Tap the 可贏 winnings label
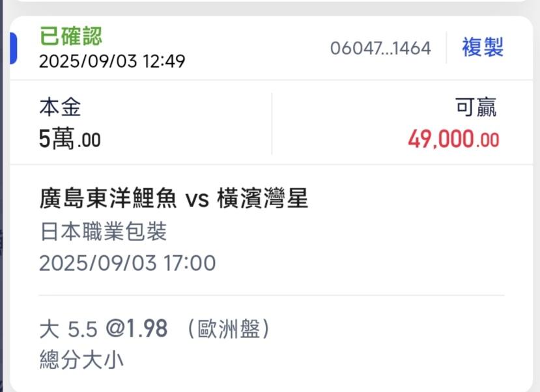The image size is (540, 392). tap(476, 107)
